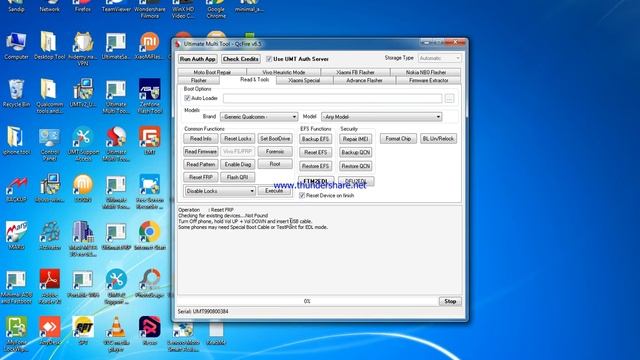Open the VLC media player shortcut
Viewport: 640px width, 360px height.
[x=116, y=334]
